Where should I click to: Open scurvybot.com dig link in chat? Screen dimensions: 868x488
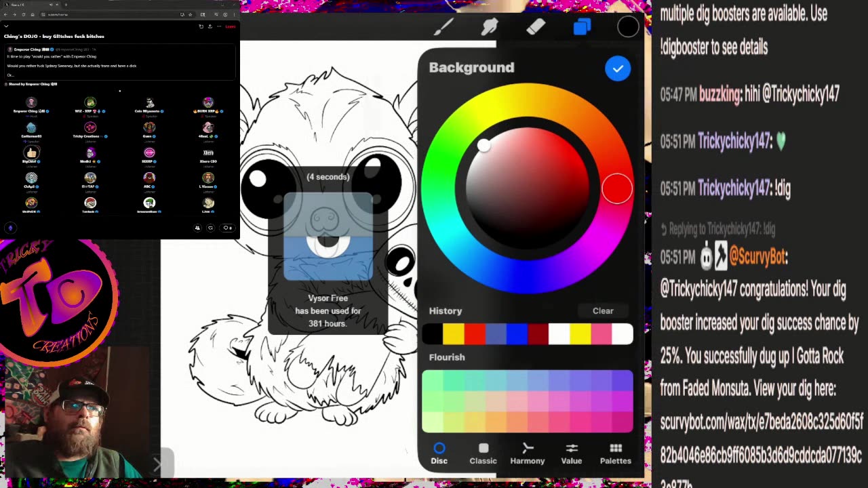click(762, 438)
